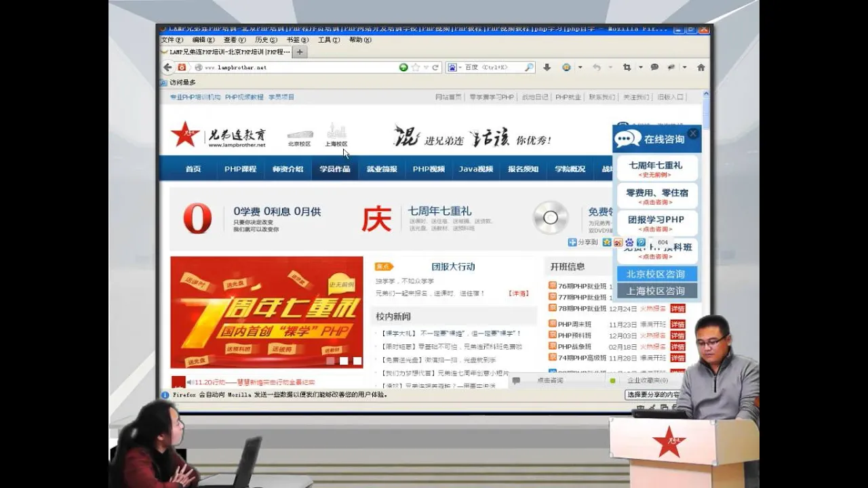Click the 团报学习PHP consultation button
The height and width of the screenshot is (488, 868).
click(x=656, y=223)
